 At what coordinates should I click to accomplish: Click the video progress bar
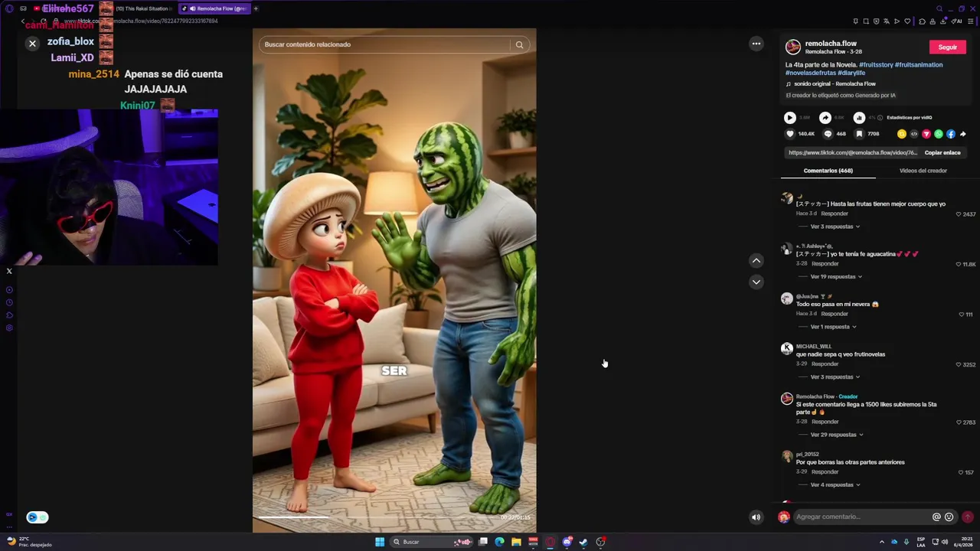tap(378, 518)
